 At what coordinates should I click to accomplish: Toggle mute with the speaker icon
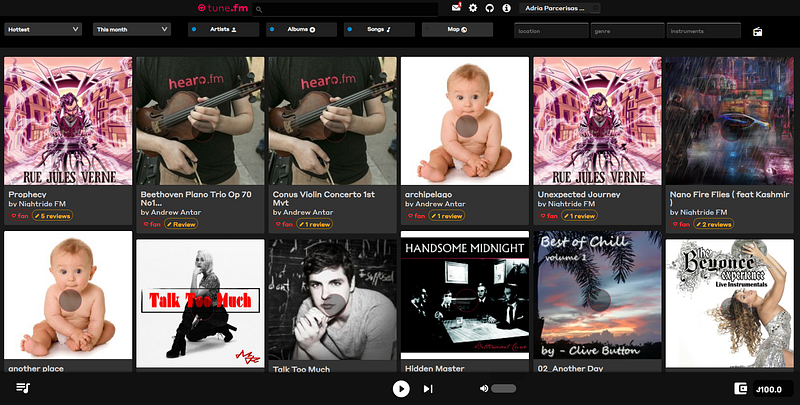[484, 389]
